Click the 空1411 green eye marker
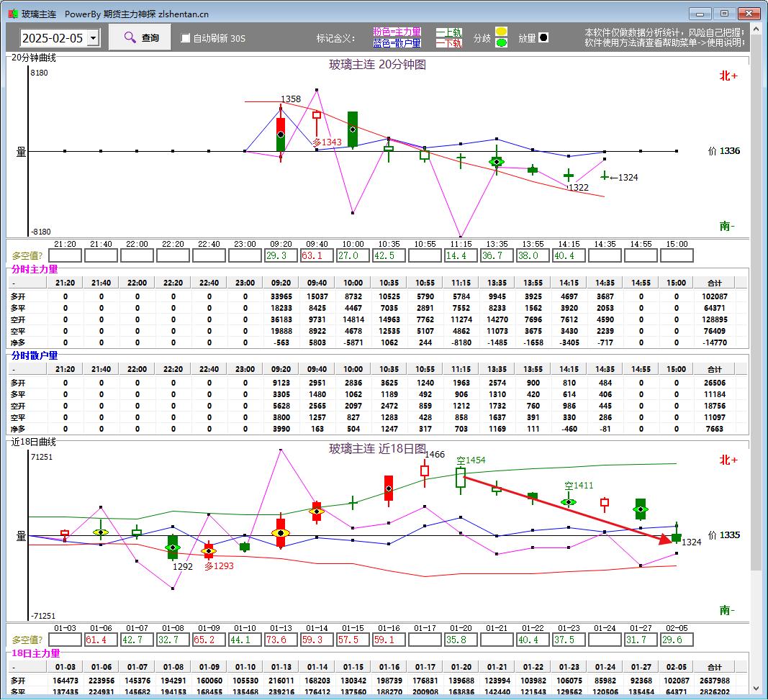The height and width of the screenshot is (700, 768). pos(569,501)
